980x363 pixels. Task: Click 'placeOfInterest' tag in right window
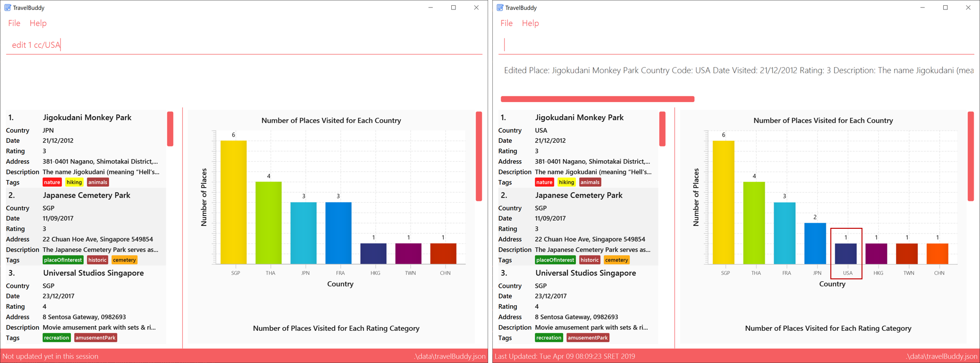pos(555,260)
